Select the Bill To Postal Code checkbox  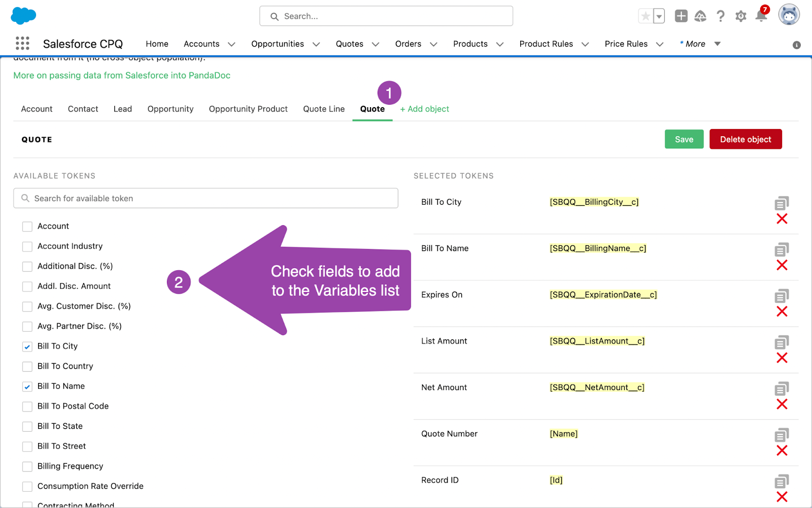click(27, 406)
